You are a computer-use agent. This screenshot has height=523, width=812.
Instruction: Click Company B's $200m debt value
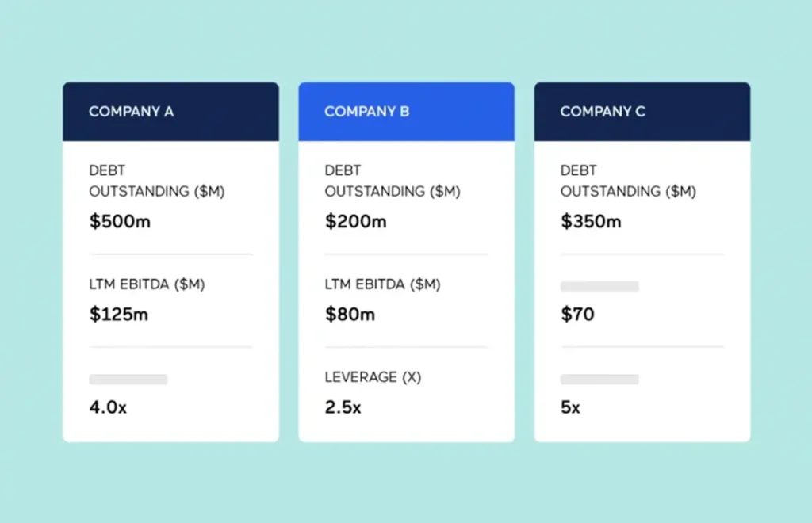pyautogui.click(x=355, y=221)
